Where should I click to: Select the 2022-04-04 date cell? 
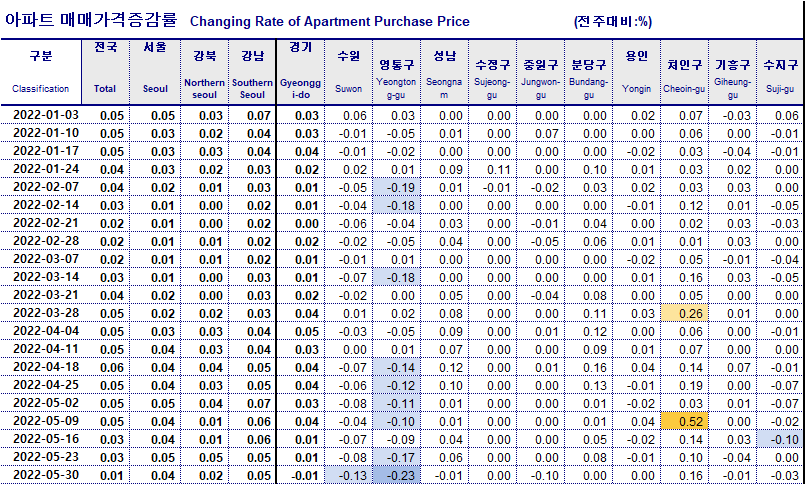tap(41, 331)
